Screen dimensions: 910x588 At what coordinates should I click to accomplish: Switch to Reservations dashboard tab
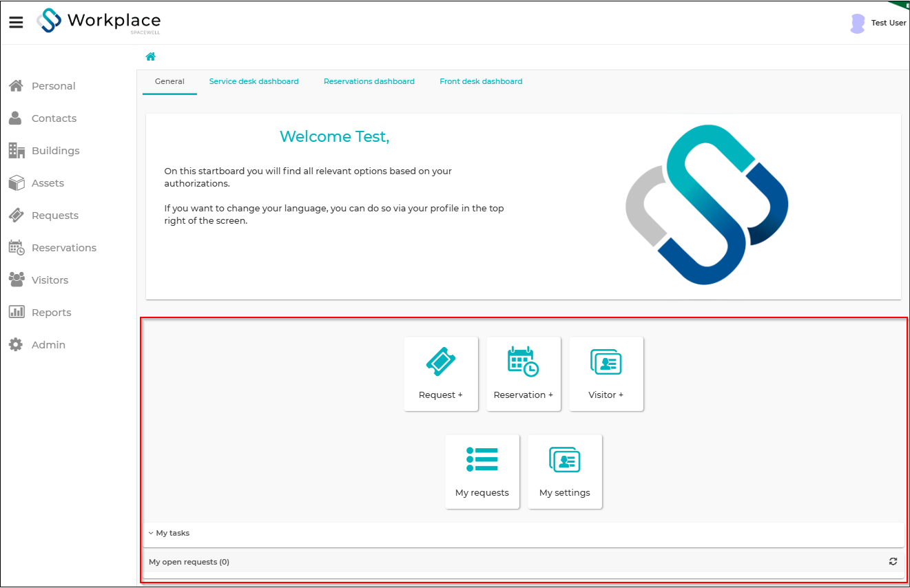tap(369, 81)
